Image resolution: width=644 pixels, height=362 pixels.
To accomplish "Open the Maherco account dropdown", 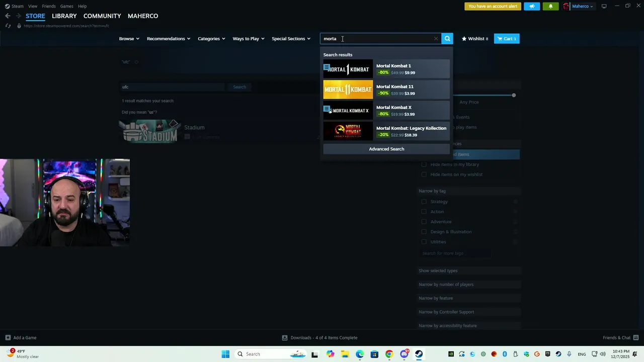I will click(x=583, y=7).
